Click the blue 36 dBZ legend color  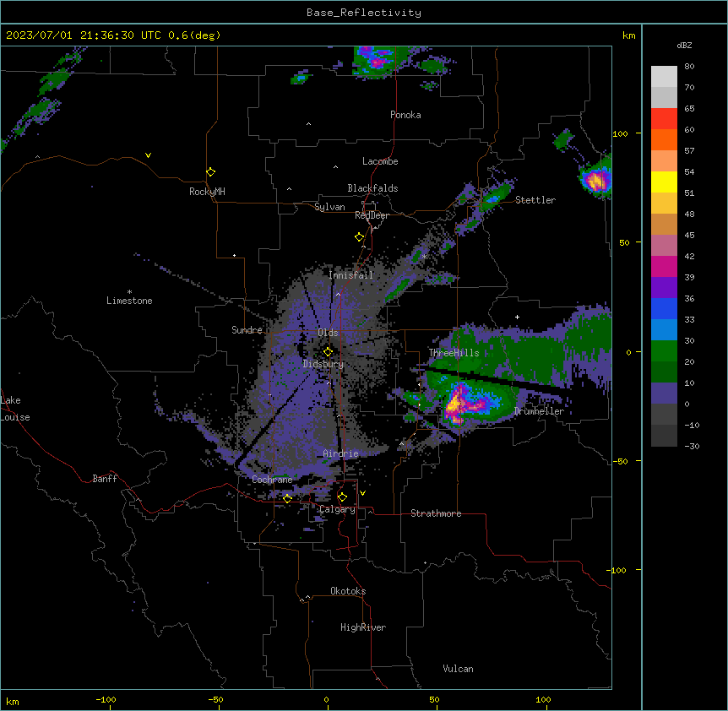pyautogui.click(x=664, y=308)
